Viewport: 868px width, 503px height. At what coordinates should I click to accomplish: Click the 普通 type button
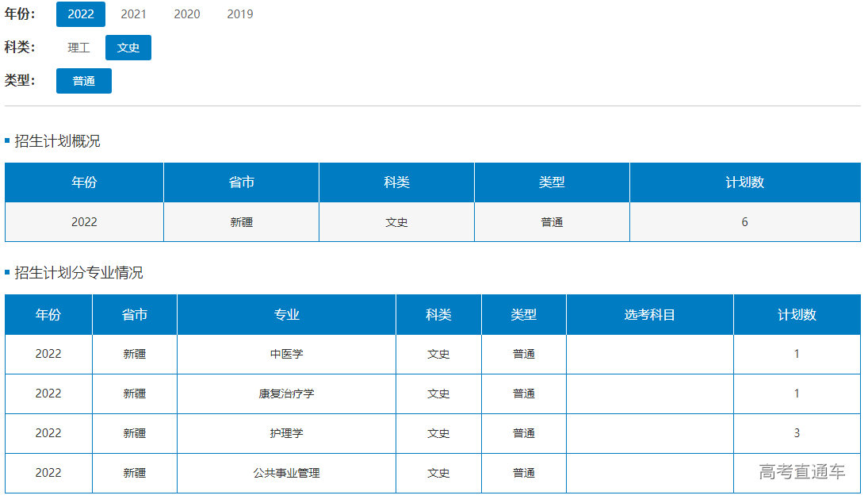click(83, 81)
